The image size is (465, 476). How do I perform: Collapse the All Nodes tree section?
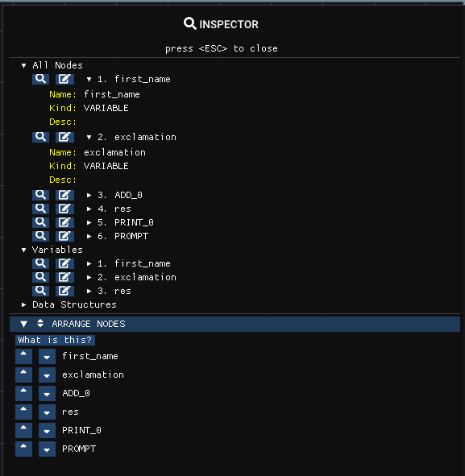coord(23,65)
